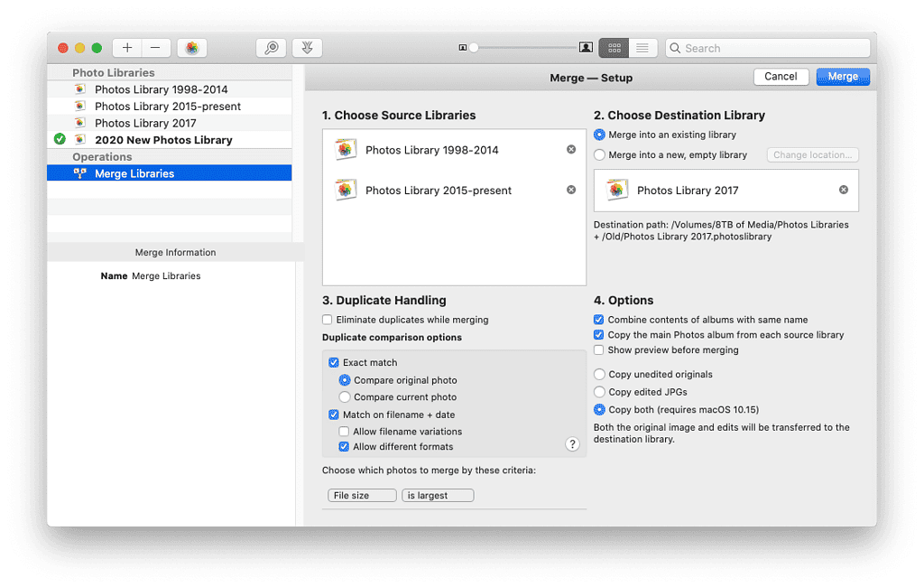This screenshot has width=924, height=587.
Task: Toggle Match on filename + date
Action: pos(334,415)
